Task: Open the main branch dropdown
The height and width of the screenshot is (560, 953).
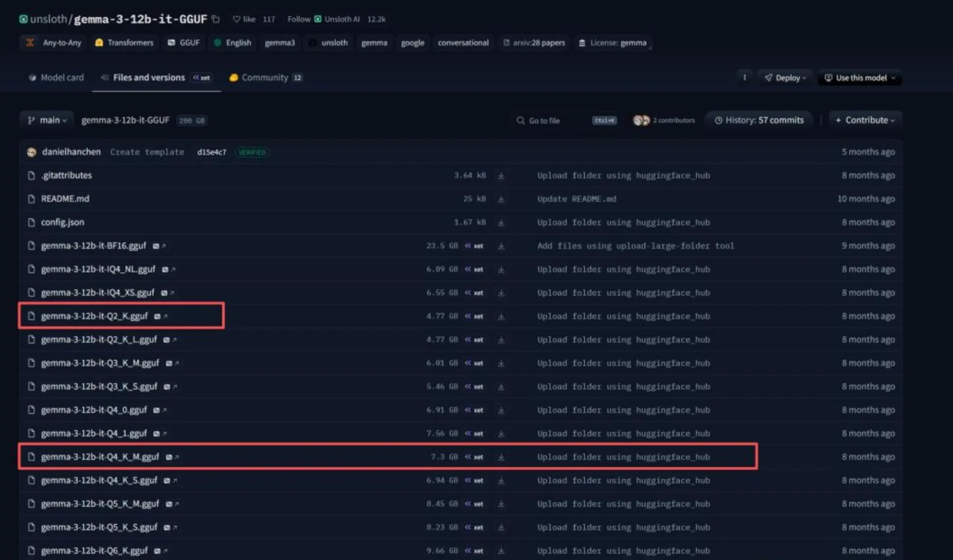Action: click(47, 120)
